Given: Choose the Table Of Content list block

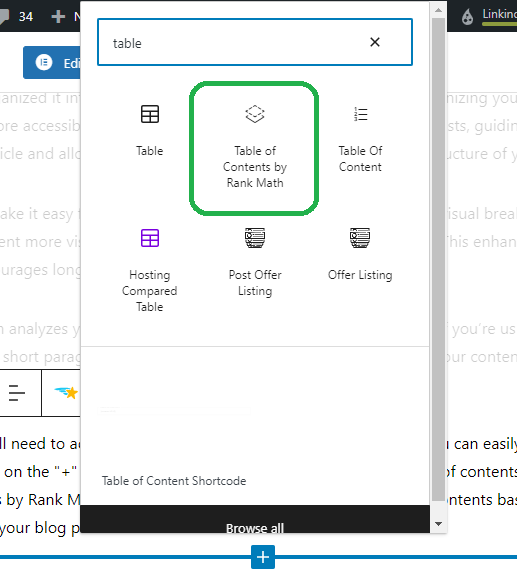Looking at the screenshot, I should tap(360, 138).
